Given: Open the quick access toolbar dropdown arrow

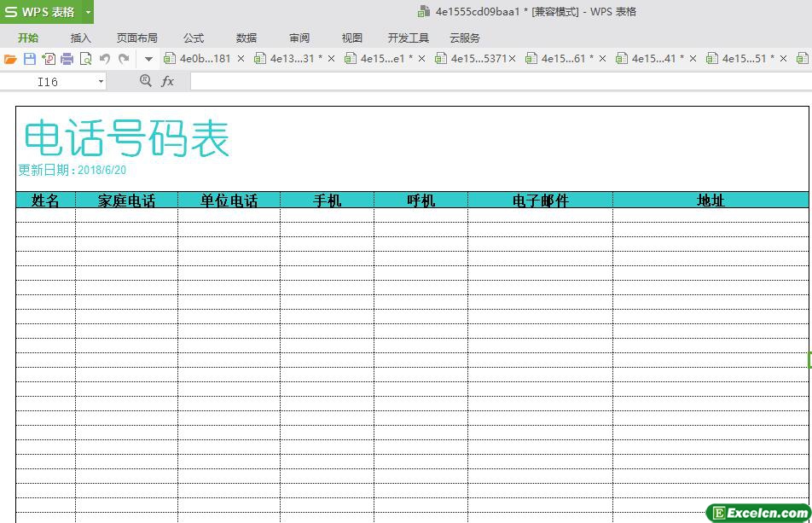Looking at the screenshot, I should pos(148,59).
